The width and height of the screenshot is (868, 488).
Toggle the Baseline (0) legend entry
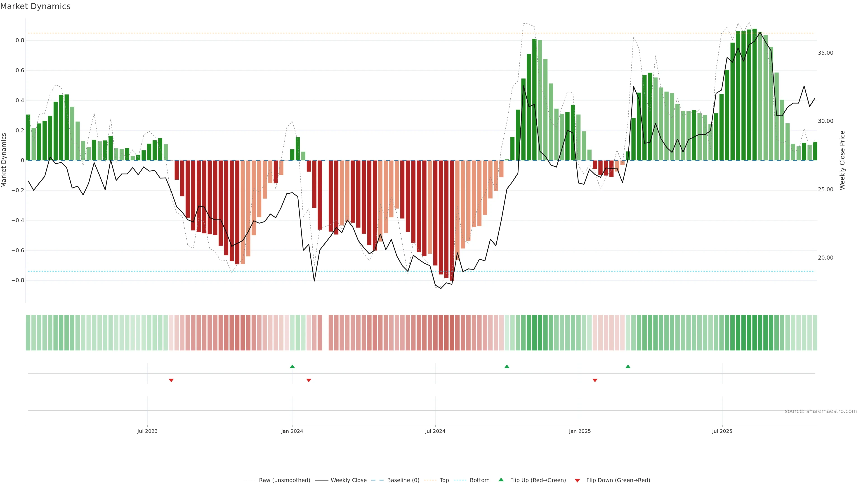tap(403, 480)
